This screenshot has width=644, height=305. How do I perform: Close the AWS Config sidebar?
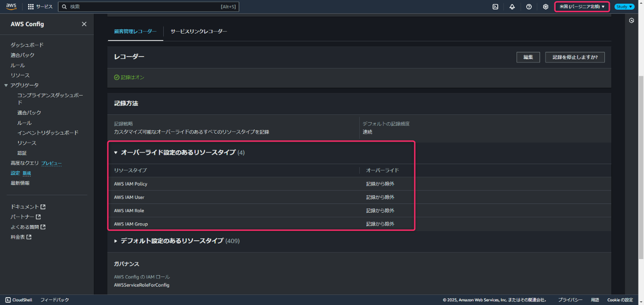click(x=84, y=24)
